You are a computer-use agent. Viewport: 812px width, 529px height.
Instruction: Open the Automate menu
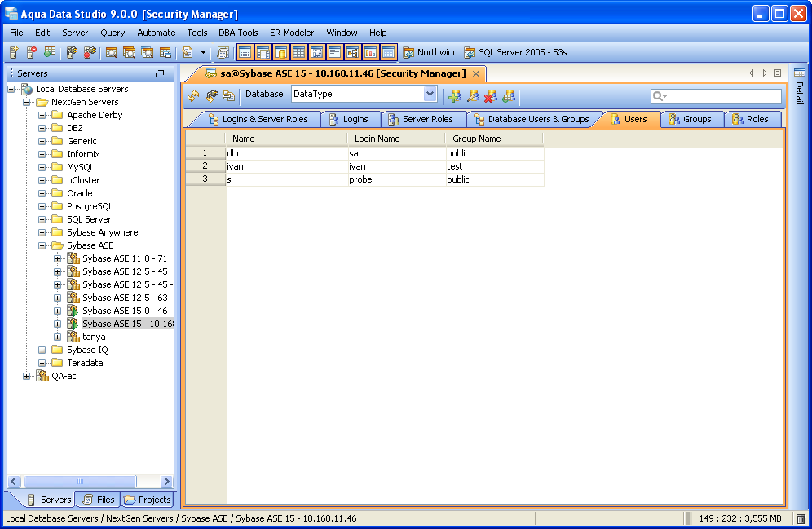coord(157,33)
